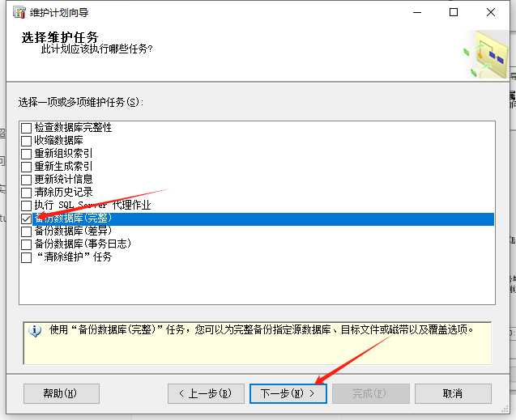Tick the 备份数据库(事务日志) checkbox
Screen dimensions: 516x420
click(26, 244)
